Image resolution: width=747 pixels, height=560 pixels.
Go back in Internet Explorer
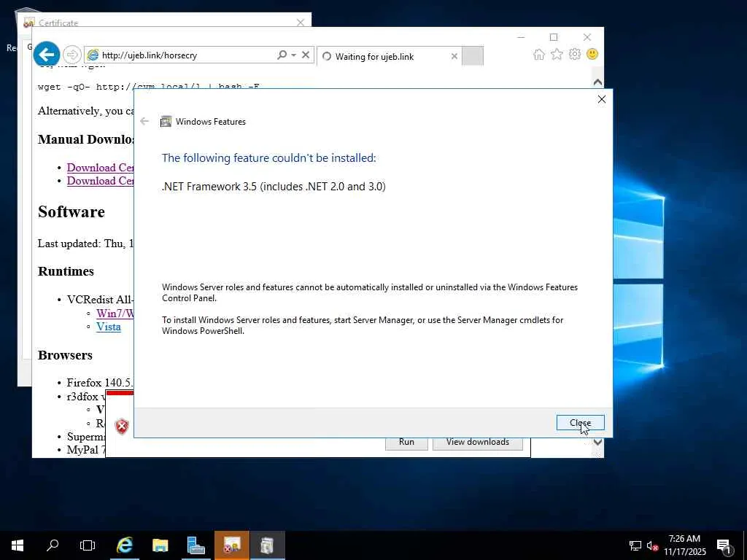click(46, 55)
